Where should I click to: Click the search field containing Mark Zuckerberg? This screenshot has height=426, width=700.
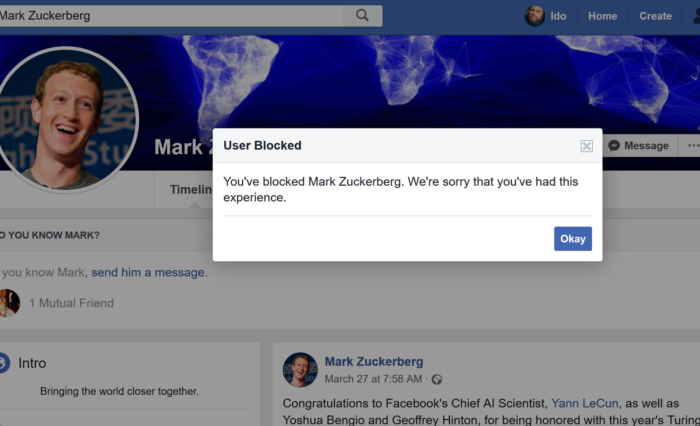170,15
